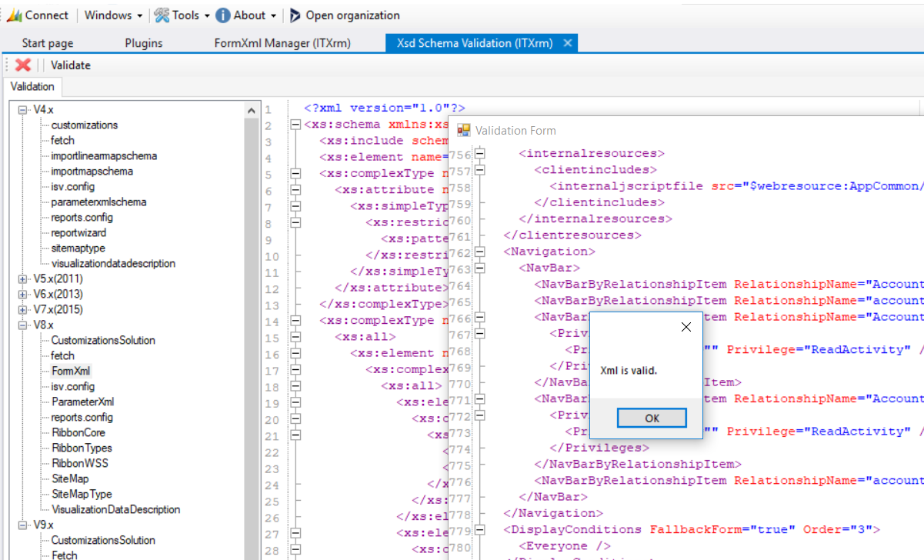Screen dimensions: 924x560
Task: Click the Open organization icon
Action: click(x=295, y=15)
